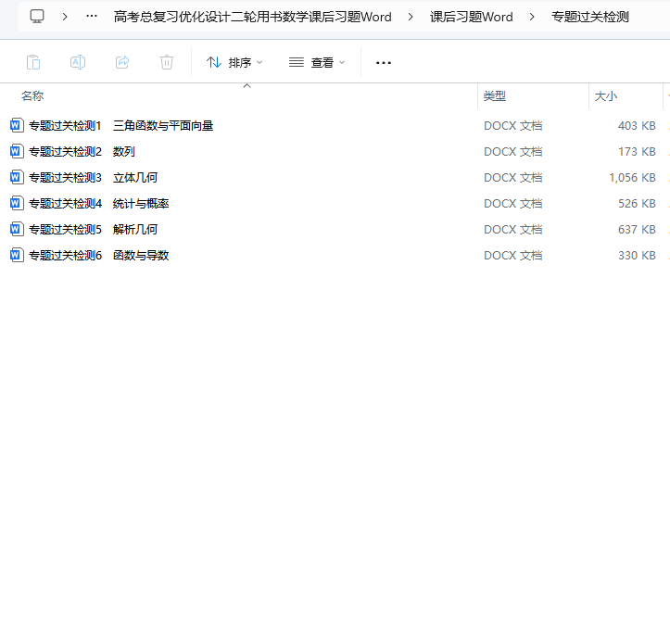The height and width of the screenshot is (644, 670).
Task: Sort by the 大小 column header
Action: [605, 96]
